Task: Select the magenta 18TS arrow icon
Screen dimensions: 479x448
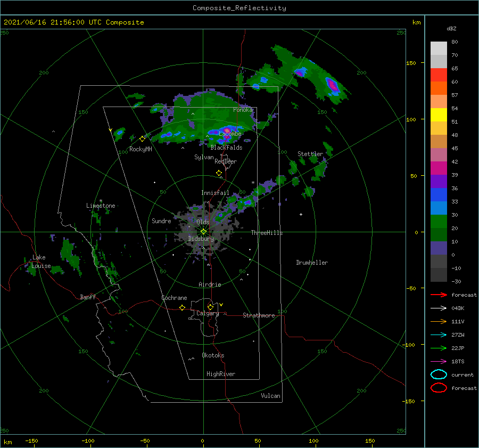Action: click(439, 362)
